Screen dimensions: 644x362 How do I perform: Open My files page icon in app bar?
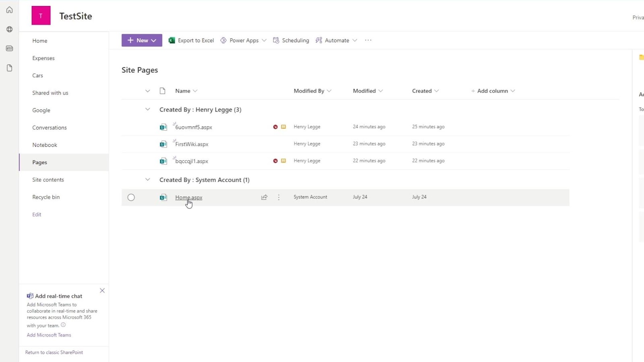tap(9, 68)
